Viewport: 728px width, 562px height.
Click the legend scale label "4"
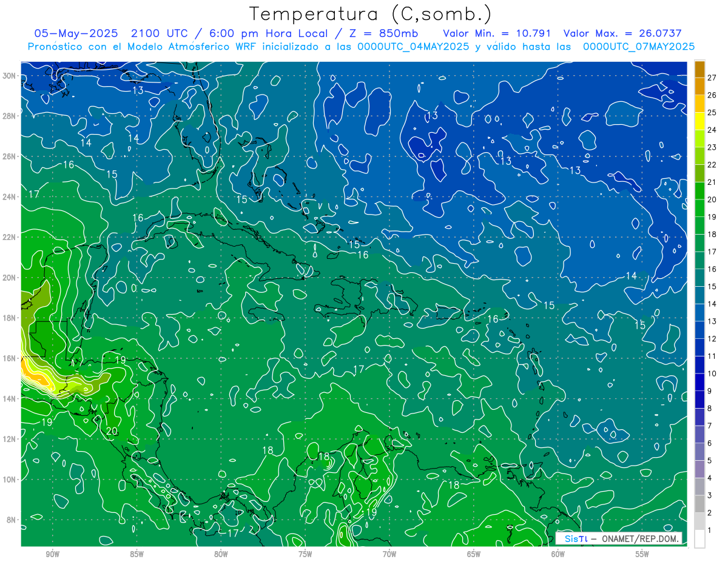coord(710,478)
